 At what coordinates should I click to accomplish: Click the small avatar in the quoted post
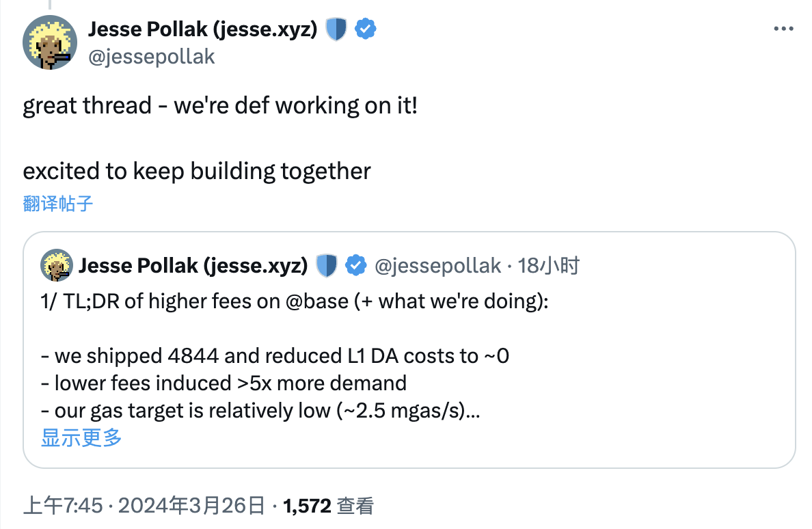(57, 265)
